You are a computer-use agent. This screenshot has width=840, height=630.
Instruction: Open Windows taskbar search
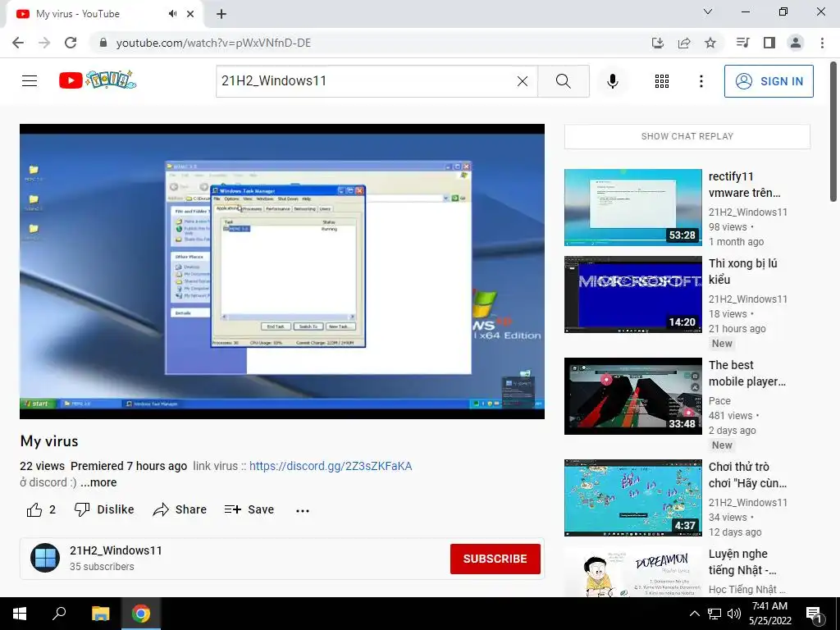(x=59, y=614)
